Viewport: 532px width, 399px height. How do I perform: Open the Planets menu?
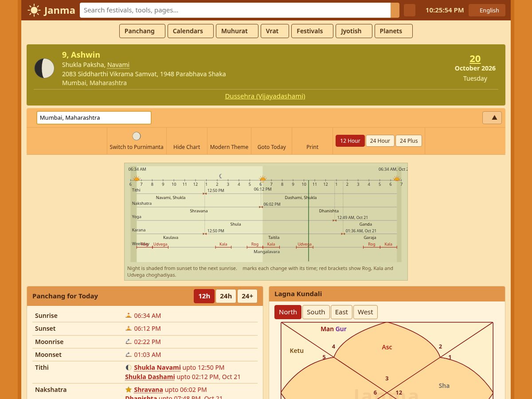(394, 31)
